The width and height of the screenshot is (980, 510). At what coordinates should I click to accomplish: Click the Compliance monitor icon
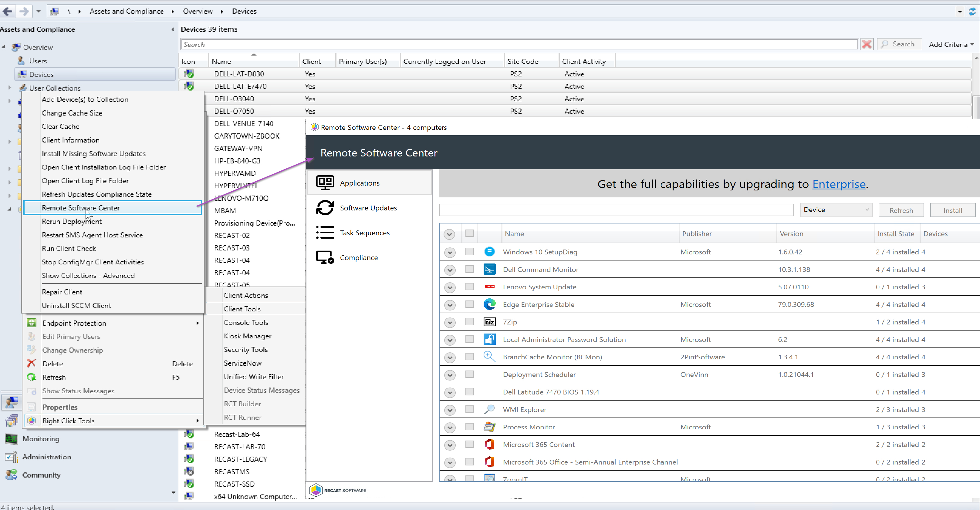(325, 257)
